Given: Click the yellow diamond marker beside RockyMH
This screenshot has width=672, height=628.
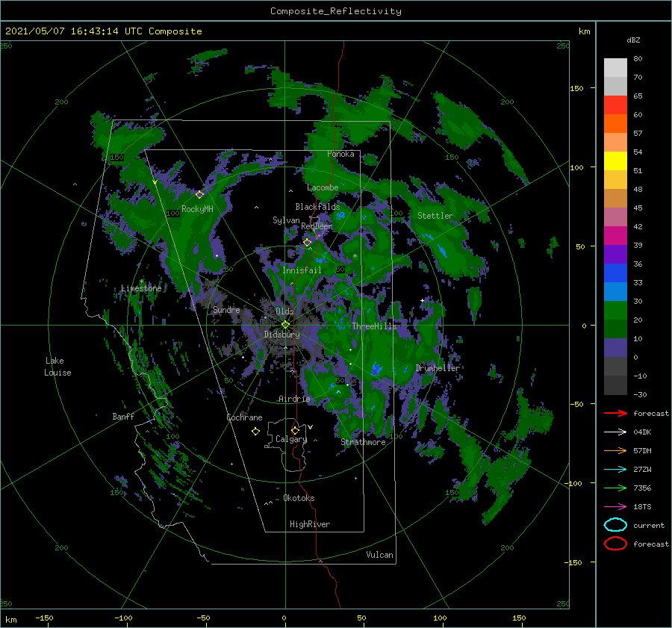Looking at the screenshot, I should pyautogui.click(x=199, y=195).
